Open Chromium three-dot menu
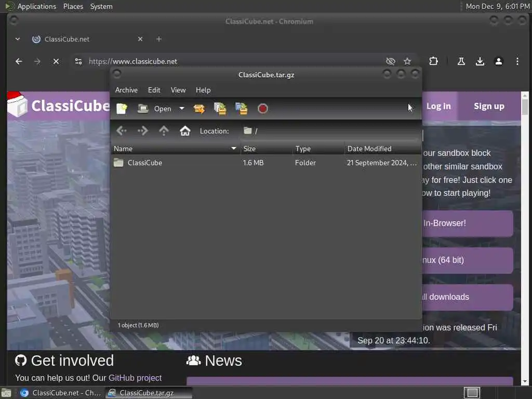 [517, 61]
